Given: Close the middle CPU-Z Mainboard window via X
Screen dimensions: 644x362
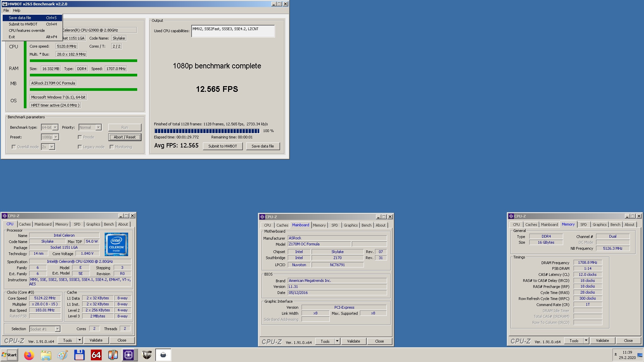Looking at the screenshot, I should click(x=390, y=217).
